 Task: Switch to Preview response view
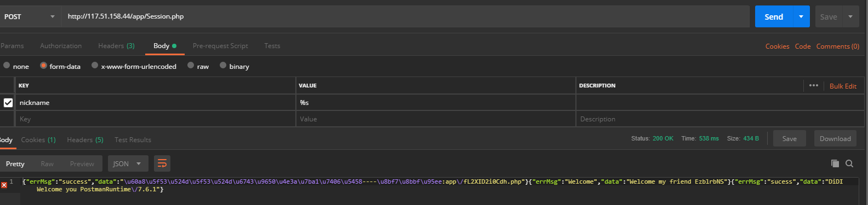(82, 164)
